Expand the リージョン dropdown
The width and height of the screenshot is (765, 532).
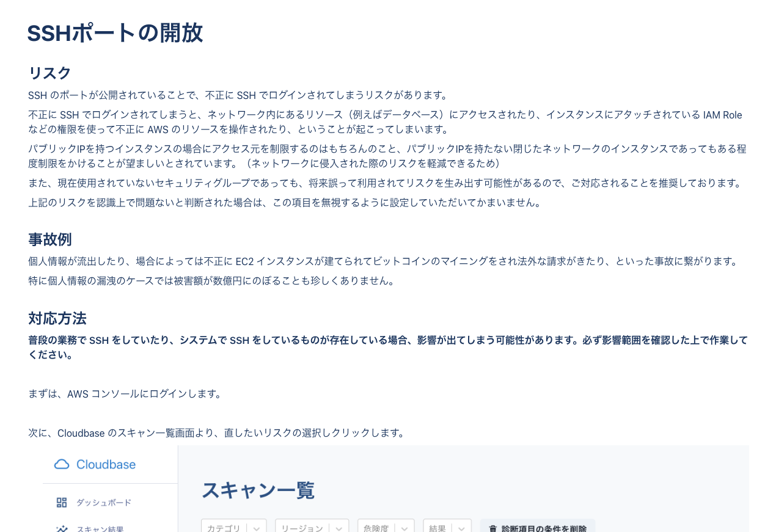pyautogui.click(x=312, y=528)
